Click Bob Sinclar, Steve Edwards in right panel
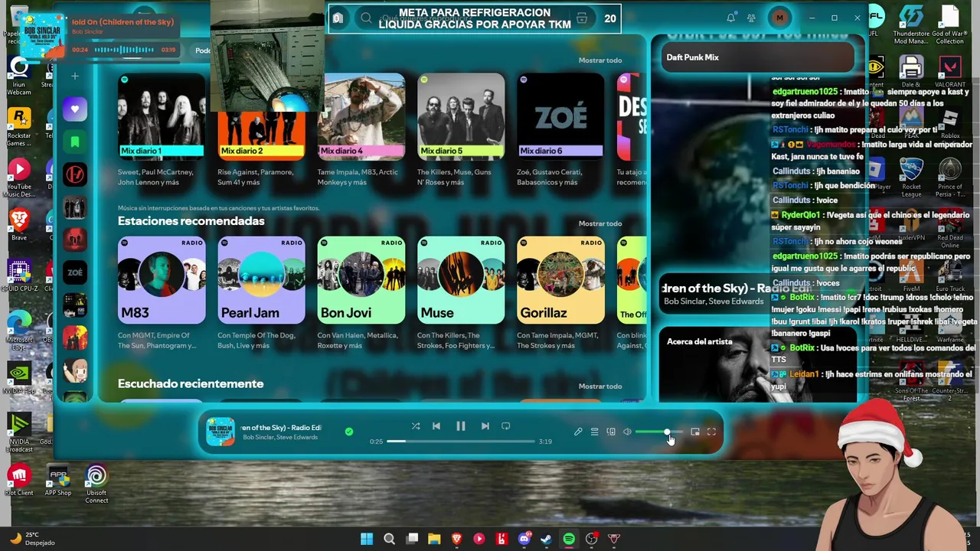This screenshot has width=980, height=551. (x=714, y=302)
